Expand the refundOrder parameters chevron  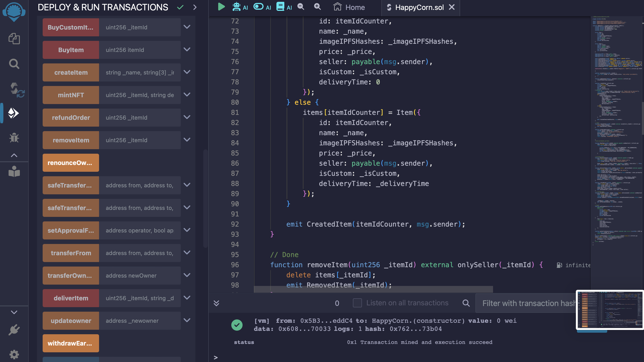tap(187, 117)
